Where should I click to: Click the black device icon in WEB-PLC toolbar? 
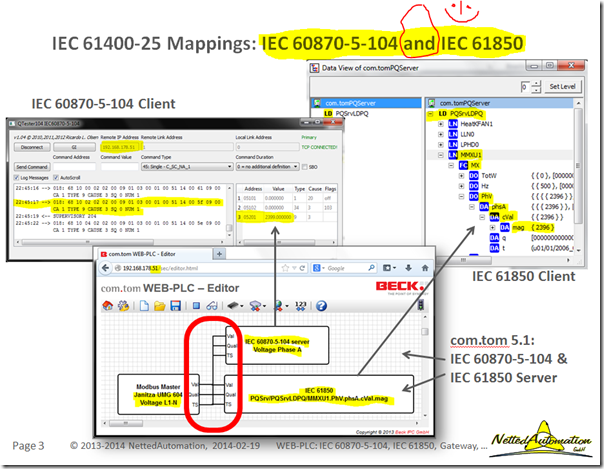click(233, 306)
